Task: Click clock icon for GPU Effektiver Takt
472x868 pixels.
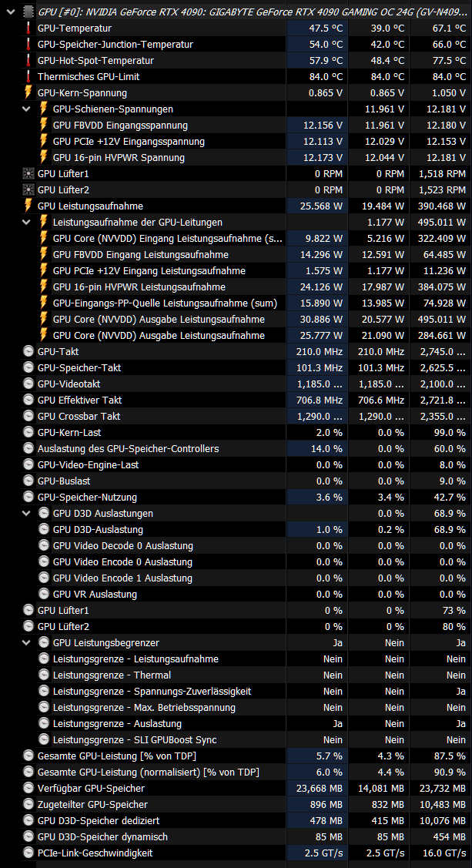Action: [x=28, y=400]
